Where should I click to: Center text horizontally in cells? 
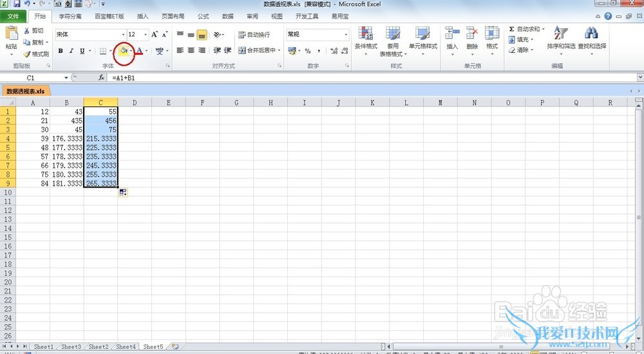click(191, 50)
